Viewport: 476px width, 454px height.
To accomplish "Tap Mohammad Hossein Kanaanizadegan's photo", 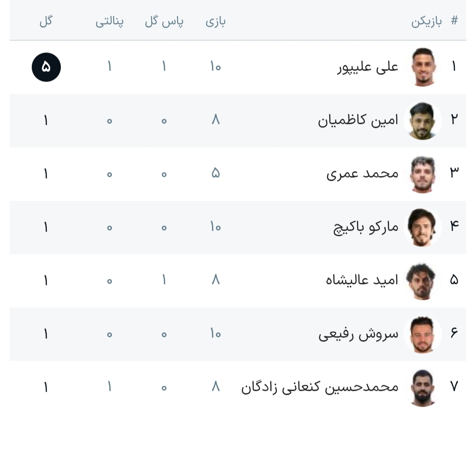I will click(422, 387).
